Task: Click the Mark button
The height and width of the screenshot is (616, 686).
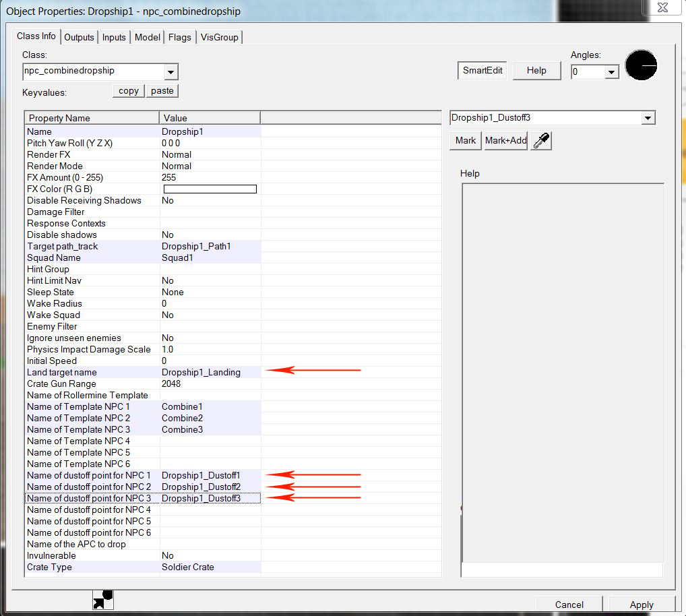Action: (x=466, y=140)
